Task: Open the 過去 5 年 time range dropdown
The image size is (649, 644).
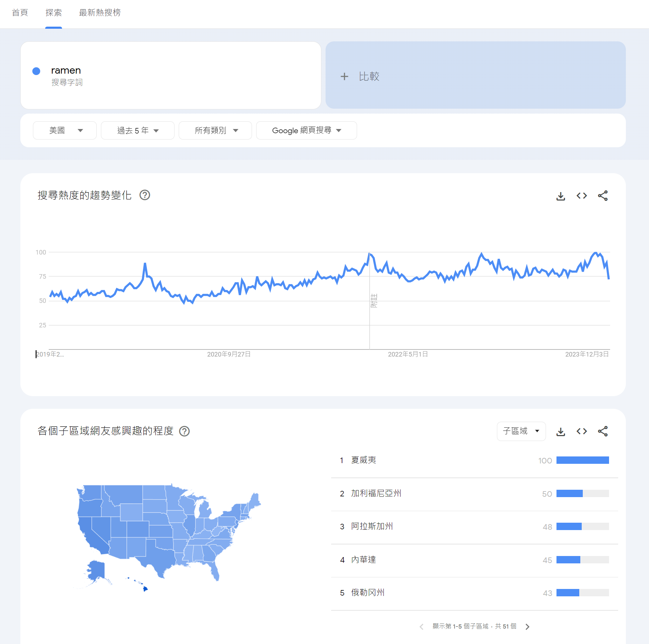Action: [x=137, y=130]
